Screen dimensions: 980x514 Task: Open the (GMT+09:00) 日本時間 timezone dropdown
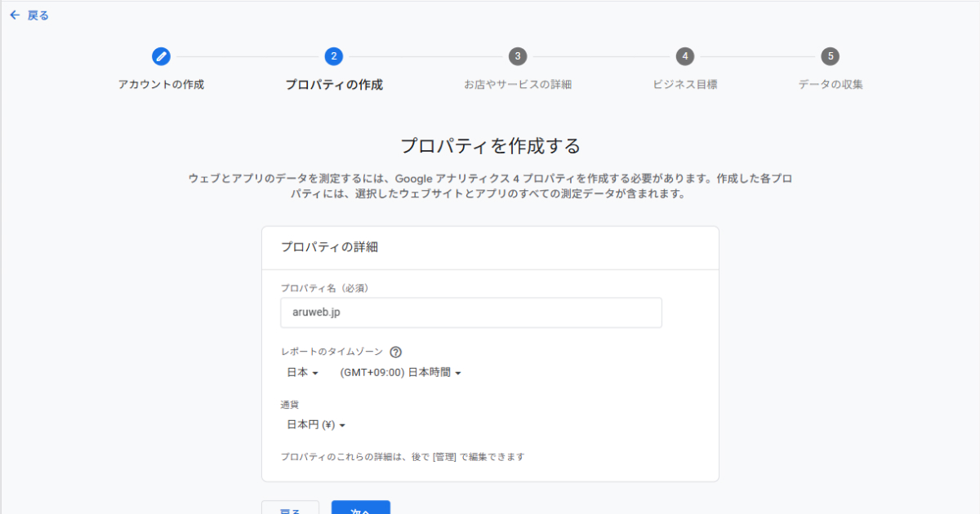pyautogui.click(x=400, y=373)
